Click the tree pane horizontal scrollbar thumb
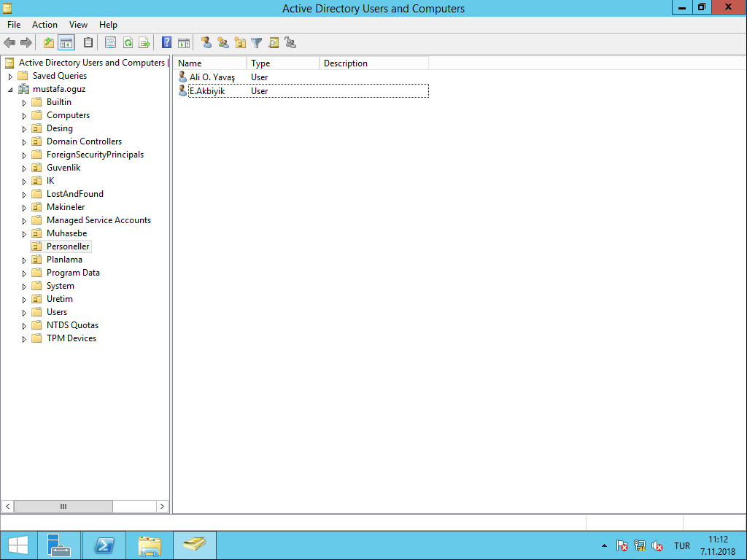This screenshot has height=560, width=747. click(63, 506)
